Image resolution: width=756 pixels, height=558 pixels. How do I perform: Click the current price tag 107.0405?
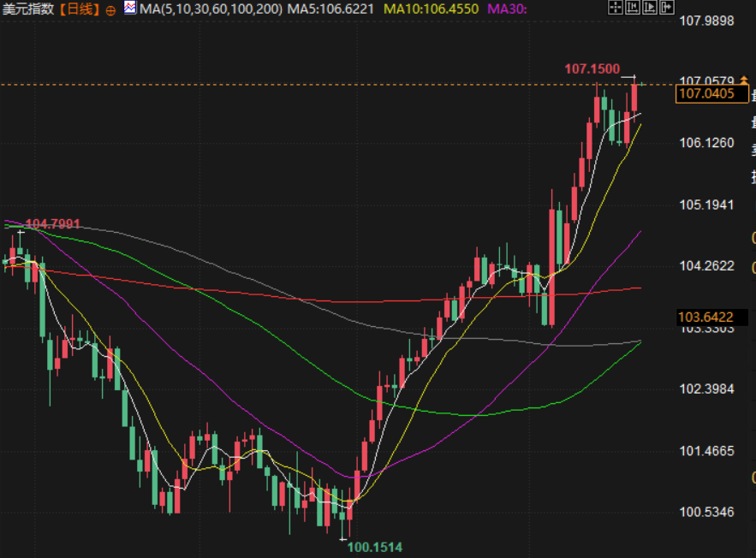[706, 93]
